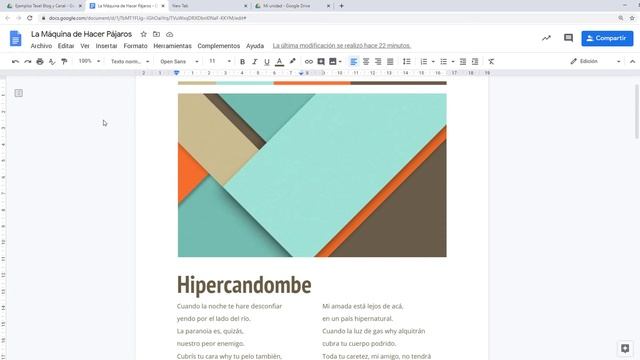
Task: Open the Insertar menu
Action: [x=106, y=46]
